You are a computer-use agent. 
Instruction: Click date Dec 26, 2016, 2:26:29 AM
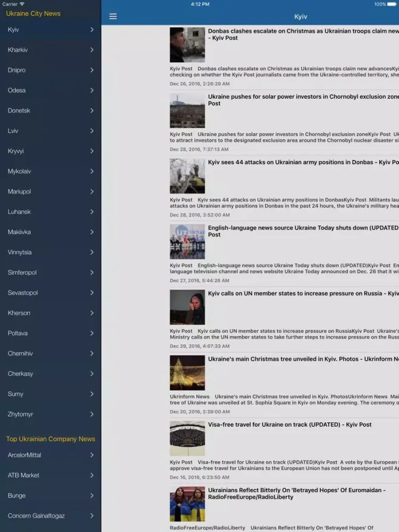(x=199, y=84)
